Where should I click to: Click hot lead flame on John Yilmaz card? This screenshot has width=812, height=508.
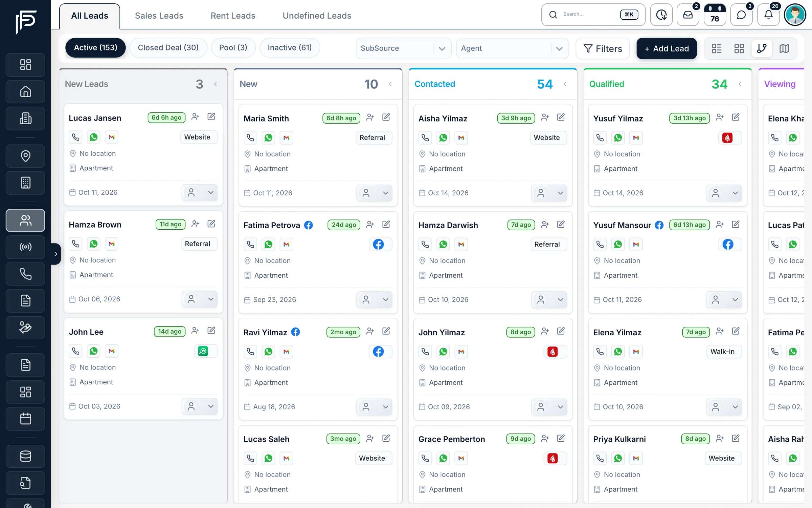pos(552,352)
